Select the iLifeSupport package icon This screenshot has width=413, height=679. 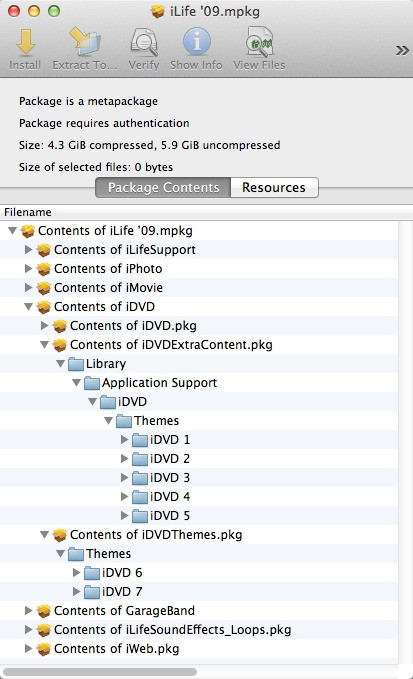pyautogui.click(x=44, y=250)
